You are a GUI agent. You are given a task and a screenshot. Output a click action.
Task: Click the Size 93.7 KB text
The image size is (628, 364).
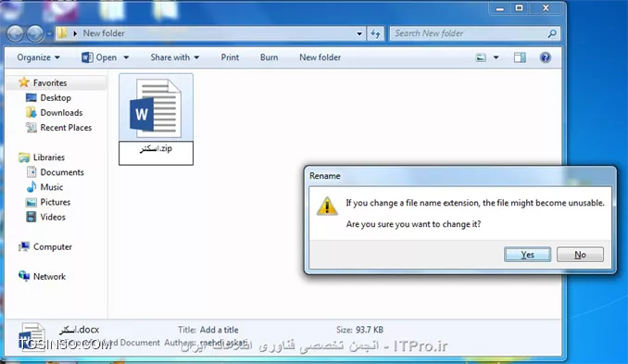click(359, 330)
